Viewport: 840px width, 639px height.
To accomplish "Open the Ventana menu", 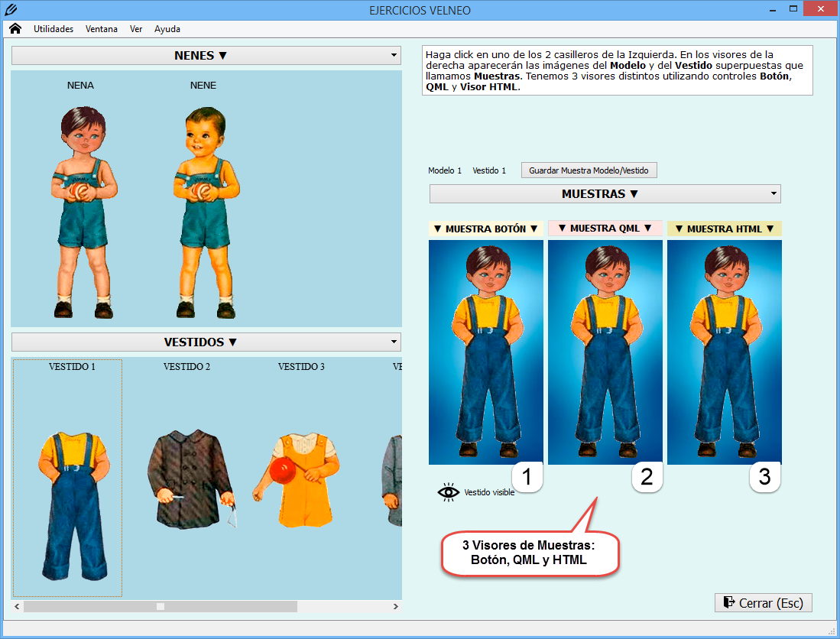I will (x=102, y=29).
